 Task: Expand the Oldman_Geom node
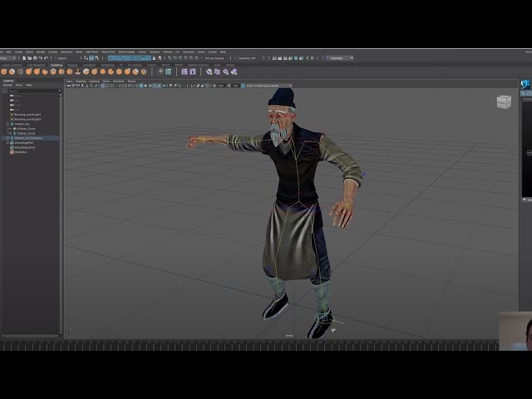pos(11,129)
